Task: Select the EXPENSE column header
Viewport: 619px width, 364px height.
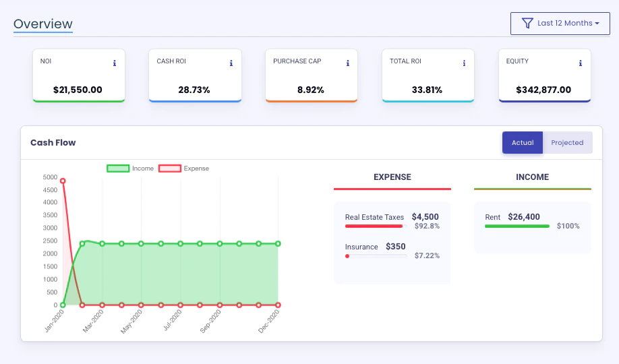Action: [x=392, y=177]
